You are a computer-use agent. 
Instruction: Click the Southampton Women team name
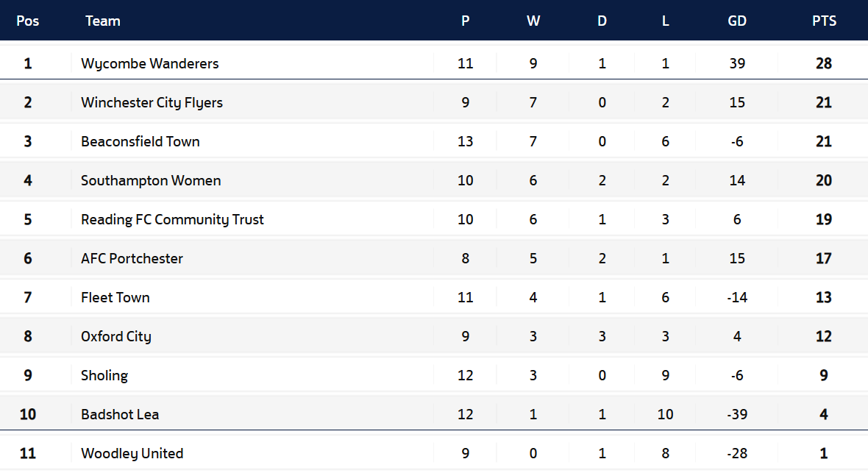click(151, 180)
